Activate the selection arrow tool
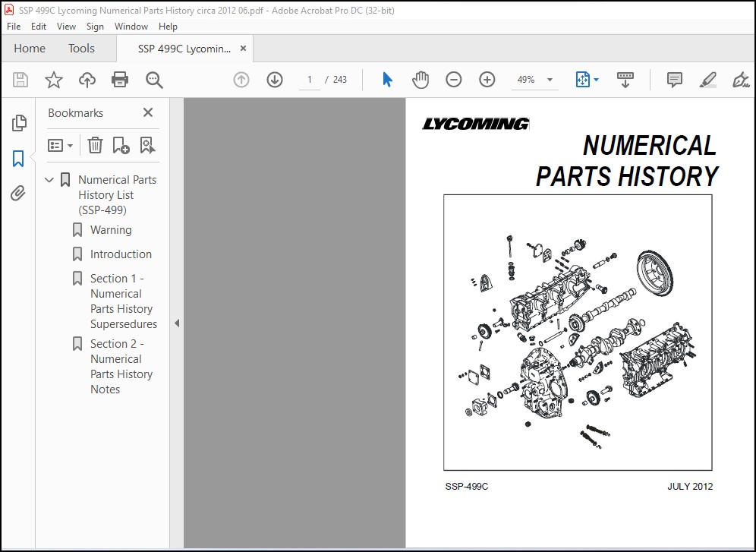756x552 pixels. point(387,80)
